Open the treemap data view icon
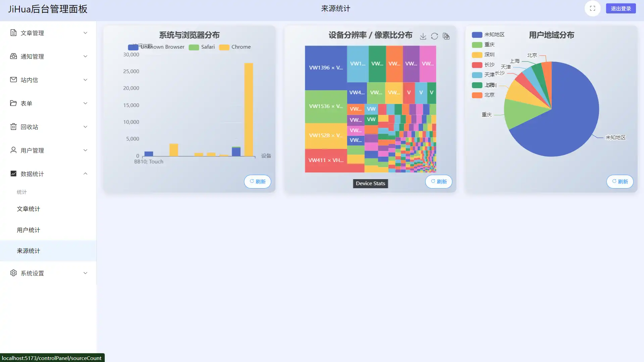644x362 pixels. coord(446,36)
